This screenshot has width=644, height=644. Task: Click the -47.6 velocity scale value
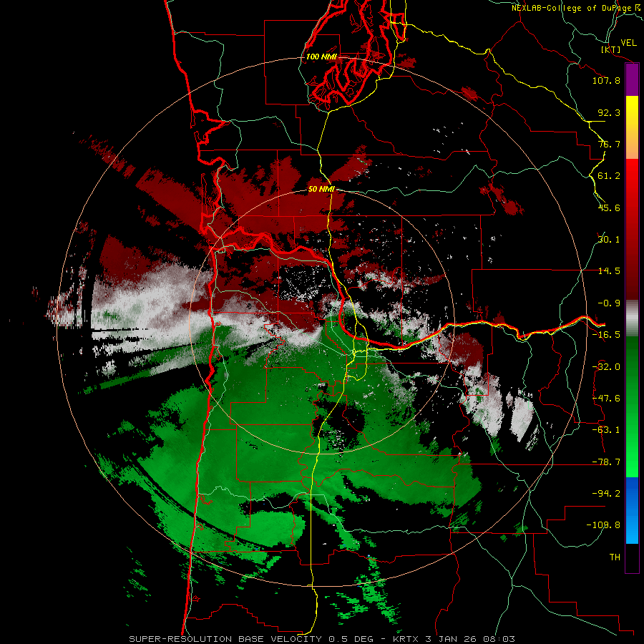point(606,399)
